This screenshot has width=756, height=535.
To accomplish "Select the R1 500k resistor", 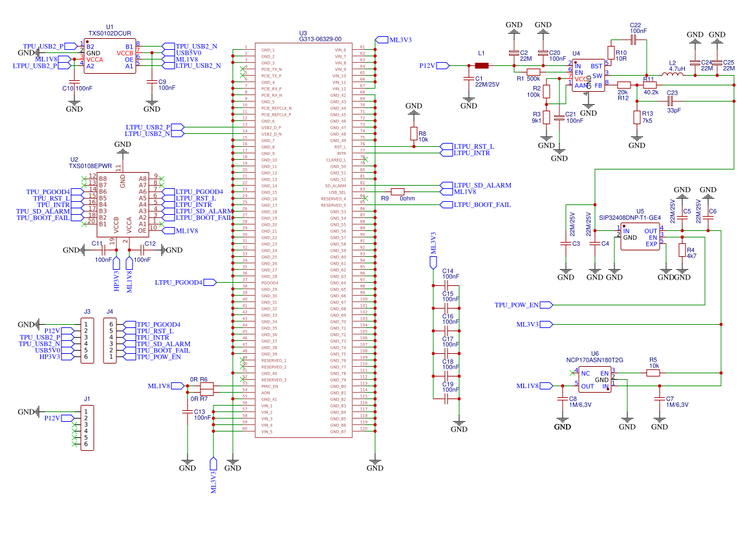I will (x=534, y=72).
